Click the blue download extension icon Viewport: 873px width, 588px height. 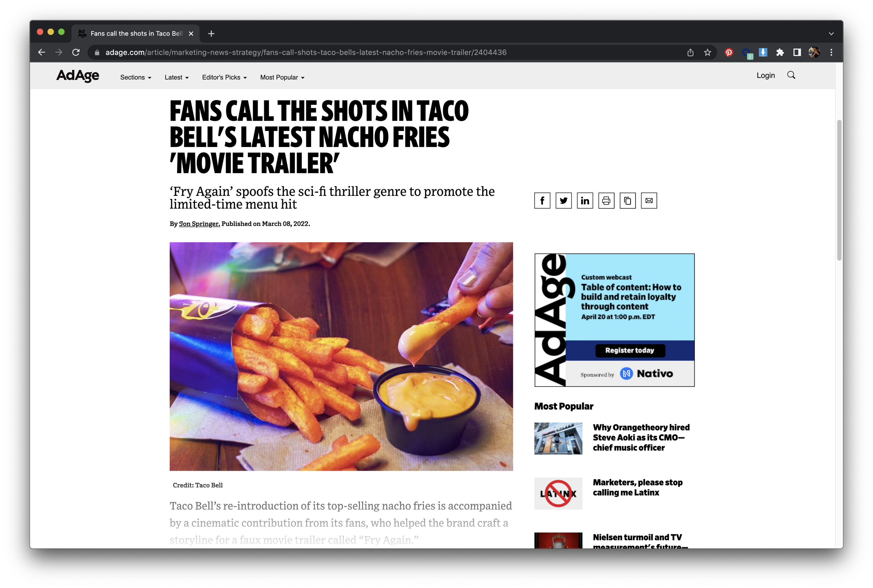click(x=763, y=52)
